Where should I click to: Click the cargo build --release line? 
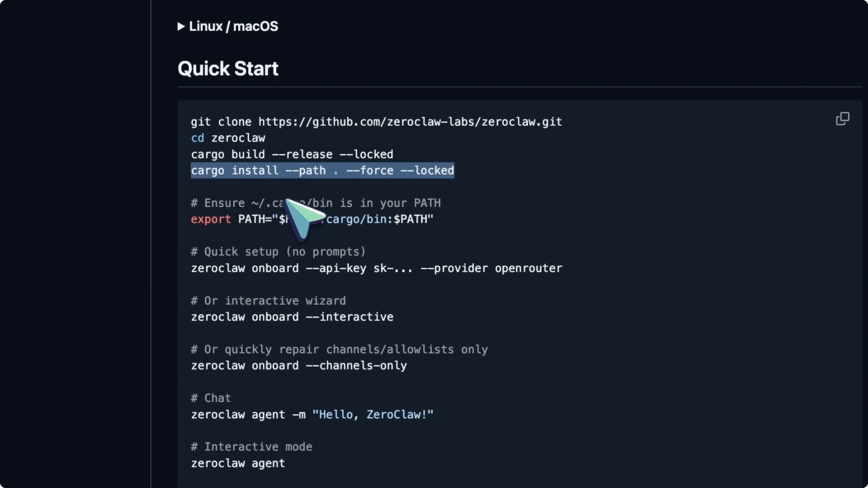292,155
